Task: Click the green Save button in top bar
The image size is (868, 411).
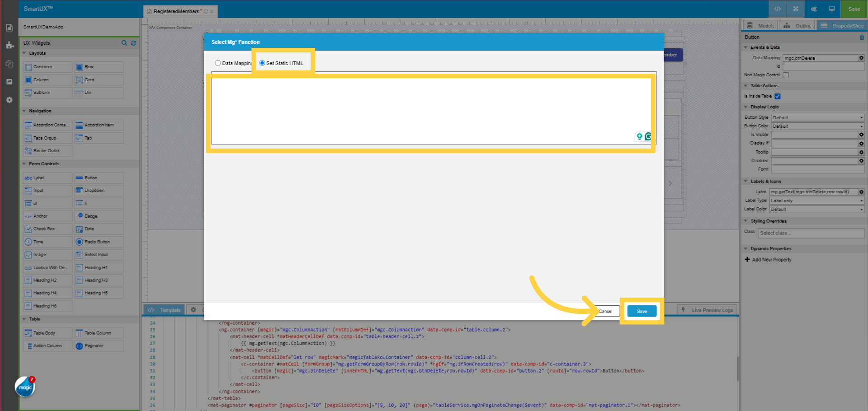Action: tap(854, 9)
